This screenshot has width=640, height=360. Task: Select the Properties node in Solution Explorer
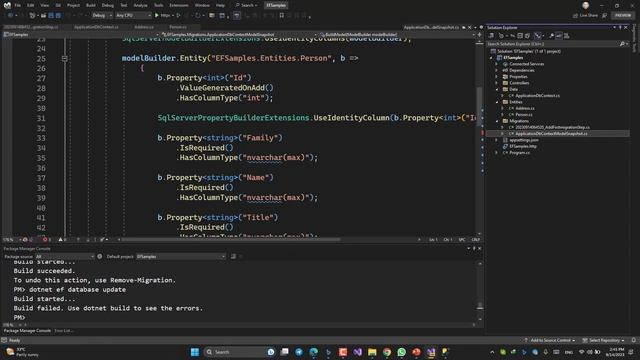pos(518,77)
